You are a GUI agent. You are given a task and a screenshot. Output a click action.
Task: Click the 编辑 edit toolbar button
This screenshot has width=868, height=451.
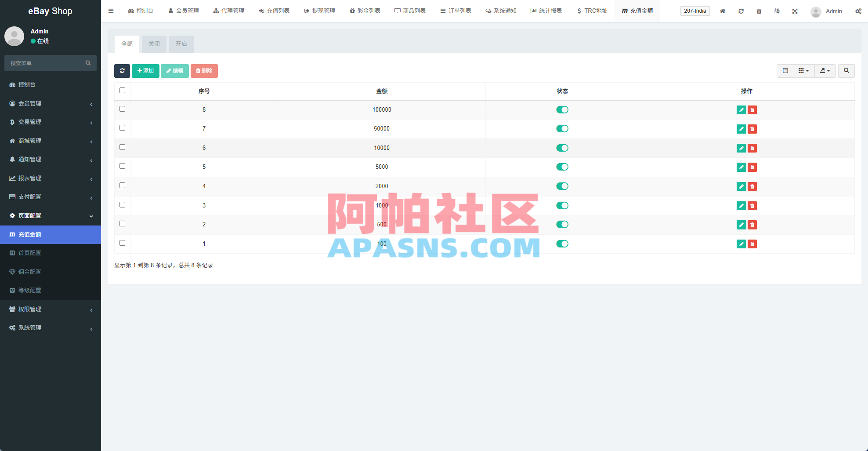(175, 71)
